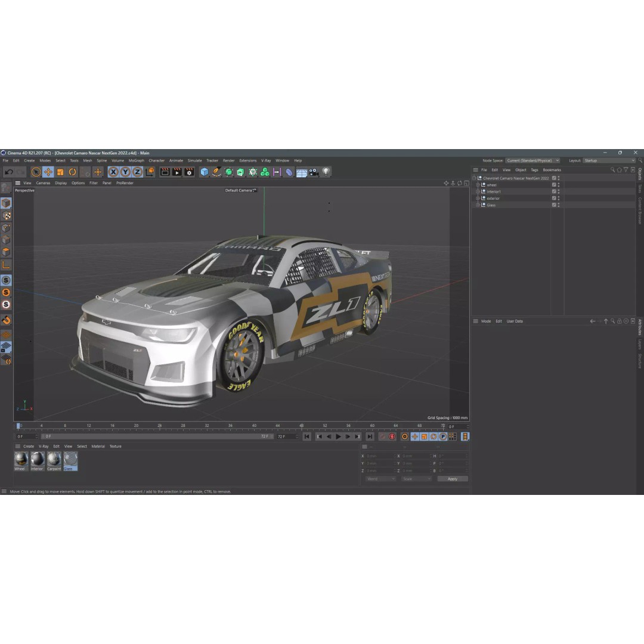
Task: Click Record Active Objects keyframe button
Action: click(382, 436)
